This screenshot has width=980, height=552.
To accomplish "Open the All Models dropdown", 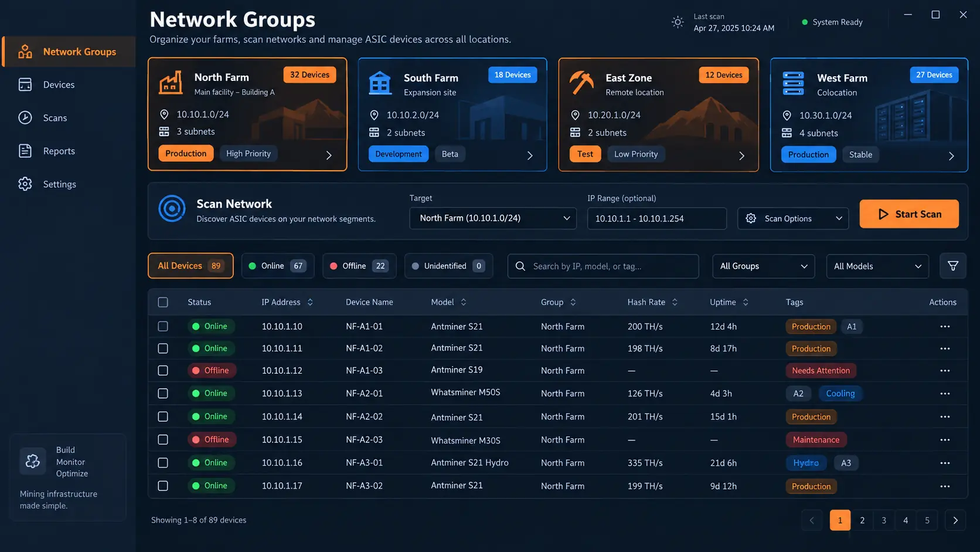I will point(877,266).
